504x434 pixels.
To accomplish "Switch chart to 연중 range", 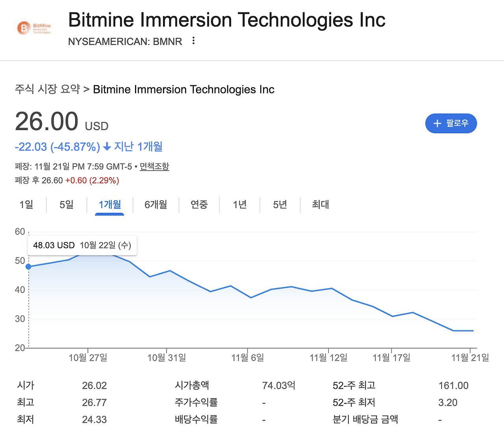I will tap(199, 205).
